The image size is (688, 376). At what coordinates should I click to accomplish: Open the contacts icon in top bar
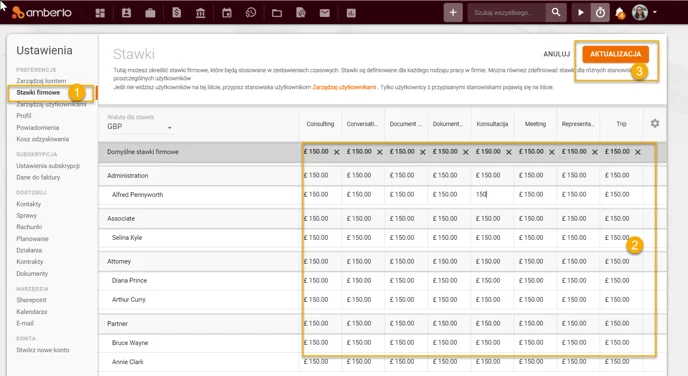click(126, 13)
